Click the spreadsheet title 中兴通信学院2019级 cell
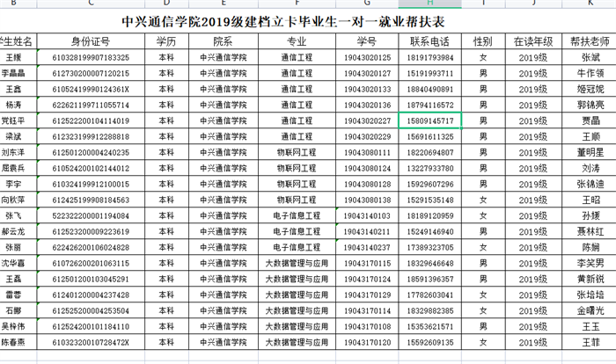 tap(308, 21)
